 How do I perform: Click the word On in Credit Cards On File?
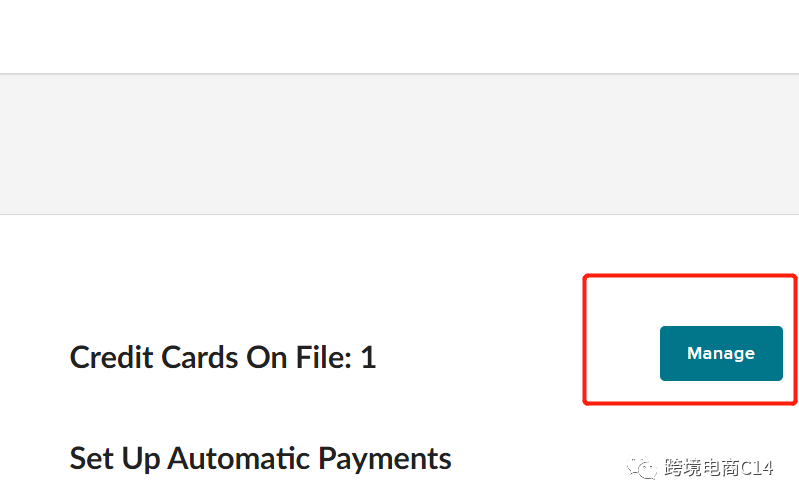(267, 357)
